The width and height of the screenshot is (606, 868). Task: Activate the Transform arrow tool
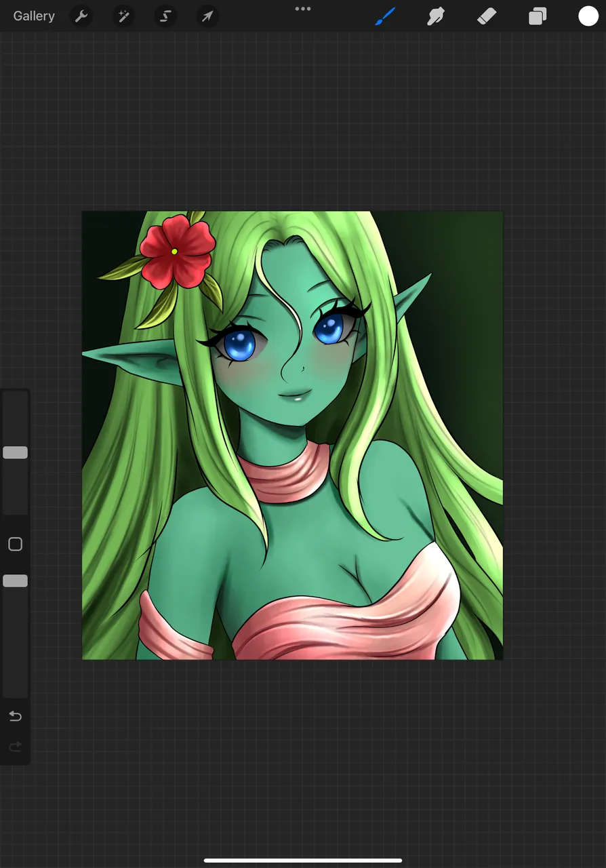(207, 16)
